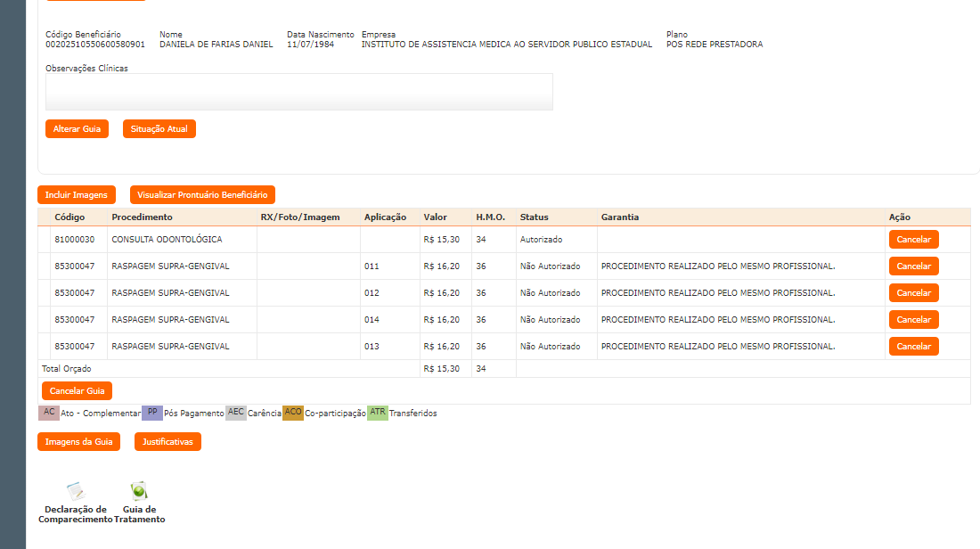The image size is (980, 549).
Task: Click the R$ 15,30 value in Consulta row
Action: click(x=441, y=240)
